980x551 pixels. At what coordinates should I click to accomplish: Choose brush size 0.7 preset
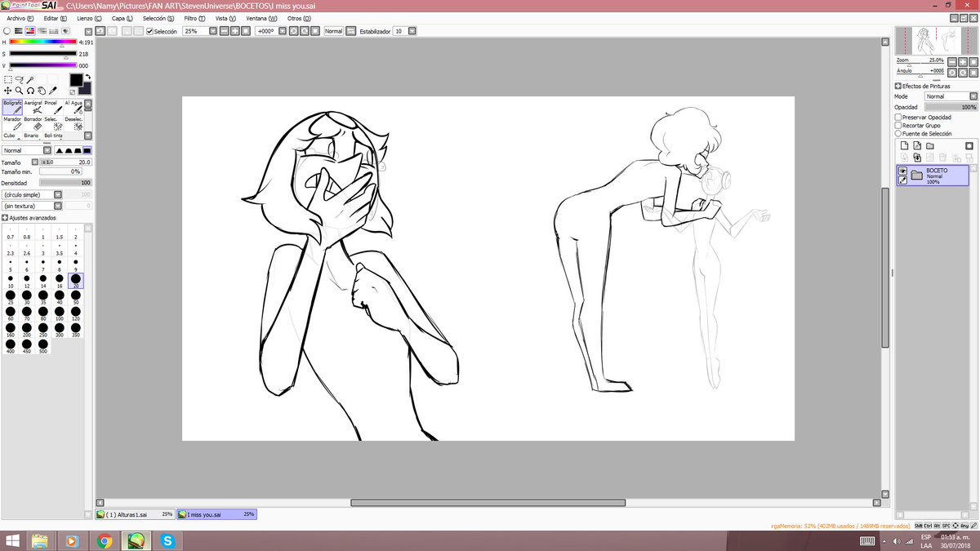[11, 232]
